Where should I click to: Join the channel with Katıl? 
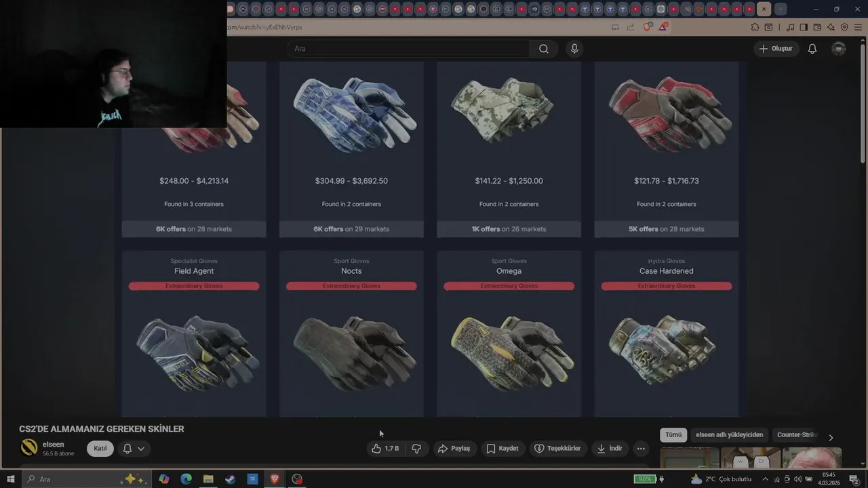coord(100,449)
